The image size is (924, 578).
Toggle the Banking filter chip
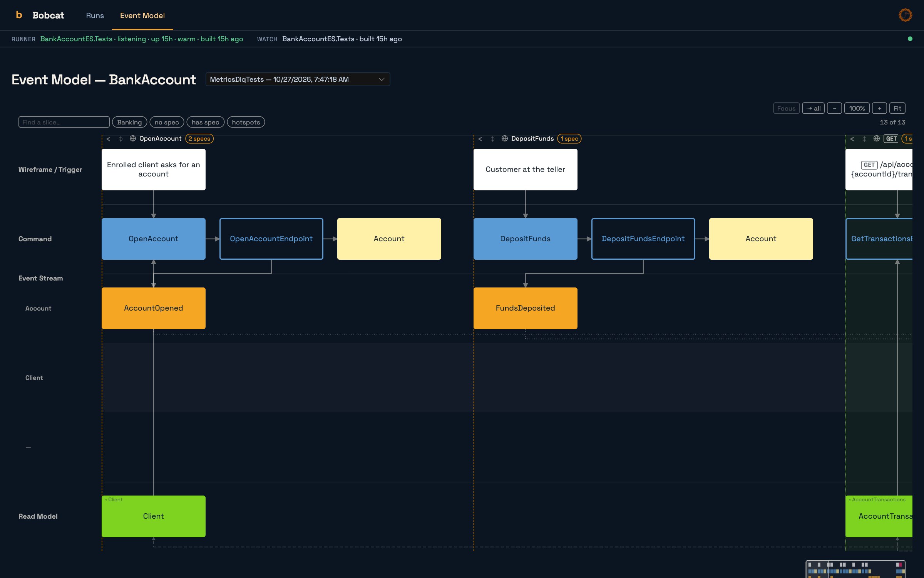[129, 122]
